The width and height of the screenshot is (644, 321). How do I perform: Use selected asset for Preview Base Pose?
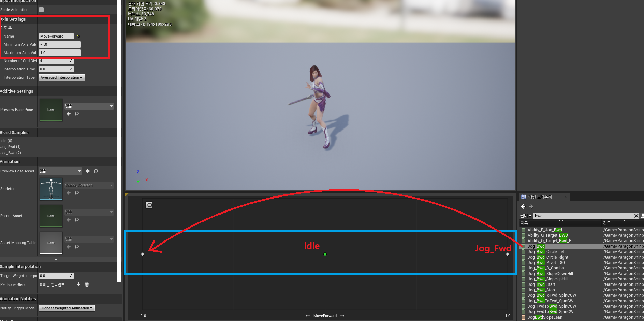(69, 114)
